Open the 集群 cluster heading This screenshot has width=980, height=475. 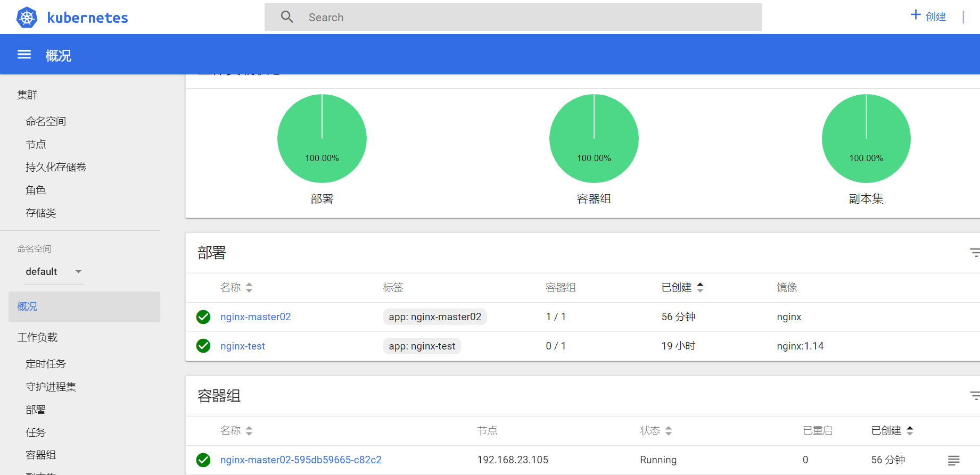(27, 95)
